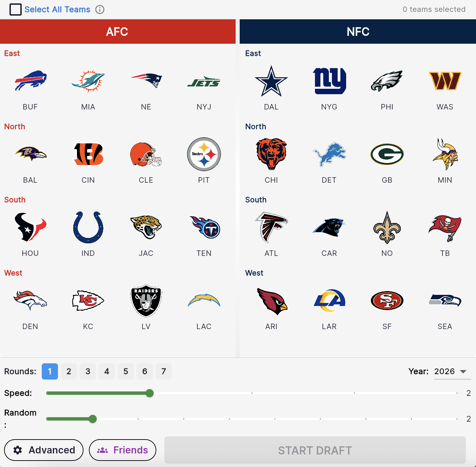Set rounds to 3
Viewport: 476px width, 467px height.
[x=88, y=371]
